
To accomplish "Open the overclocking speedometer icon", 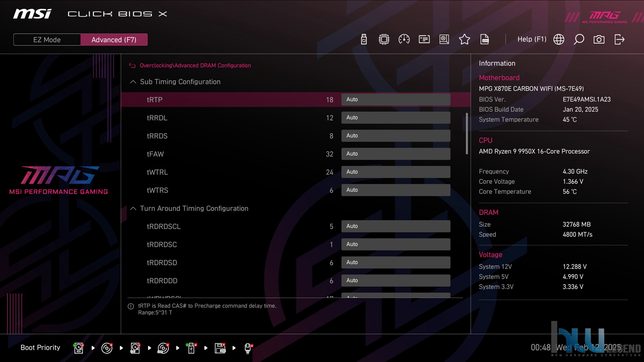I will (x=404, y=39).
